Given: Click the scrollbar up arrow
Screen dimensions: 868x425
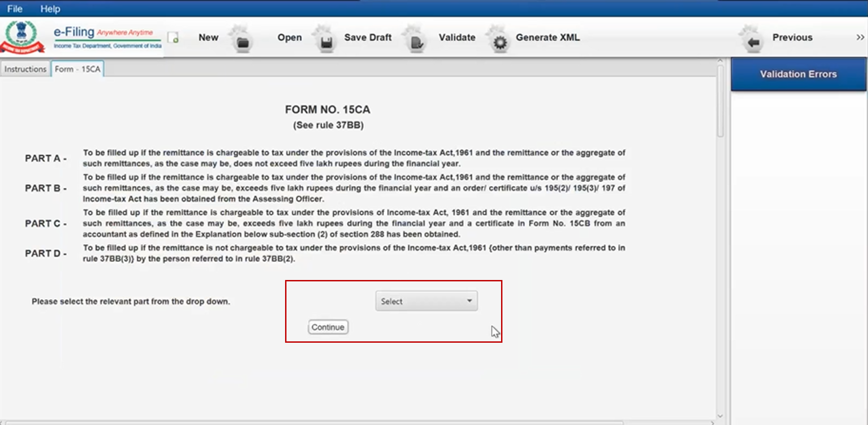Looking at the screenshot, I should 720,60.
